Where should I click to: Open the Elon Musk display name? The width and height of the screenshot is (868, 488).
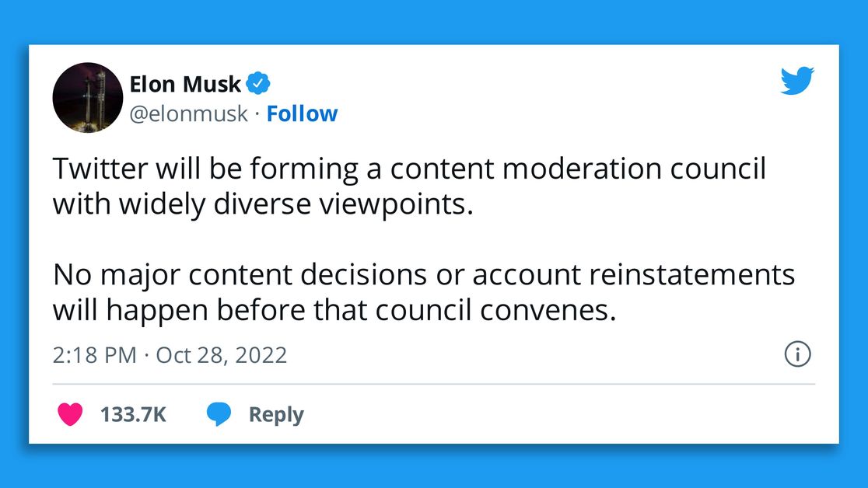click(x=185, y=83)
